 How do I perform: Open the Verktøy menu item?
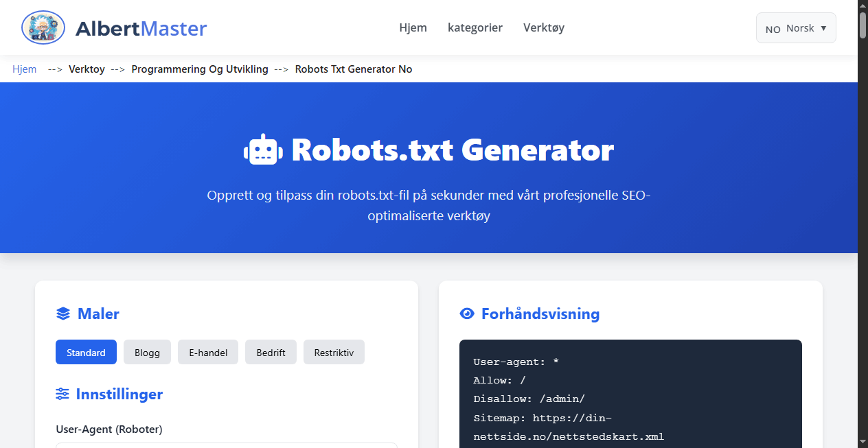click(543, 27)
